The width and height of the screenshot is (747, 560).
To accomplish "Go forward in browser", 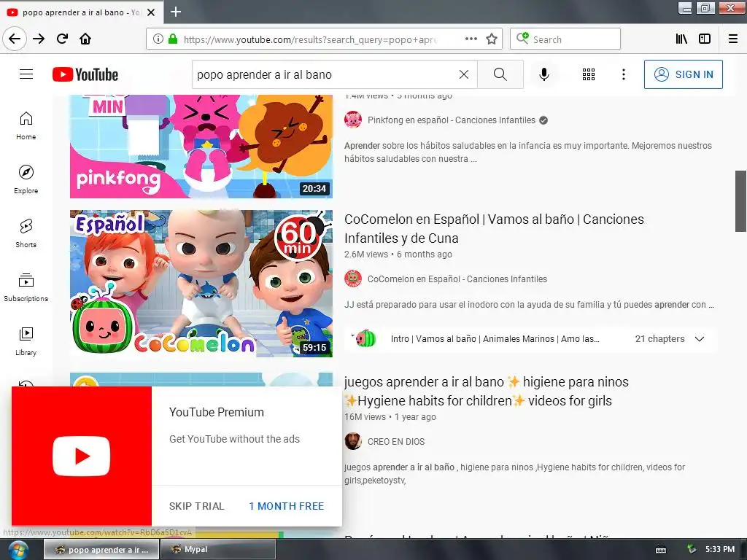I will coord(39,39).
